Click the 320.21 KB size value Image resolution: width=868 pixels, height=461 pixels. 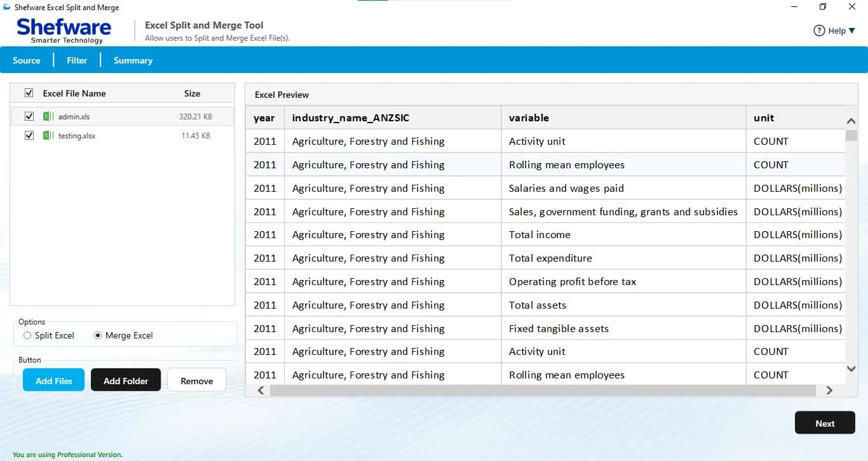(196, 117)
